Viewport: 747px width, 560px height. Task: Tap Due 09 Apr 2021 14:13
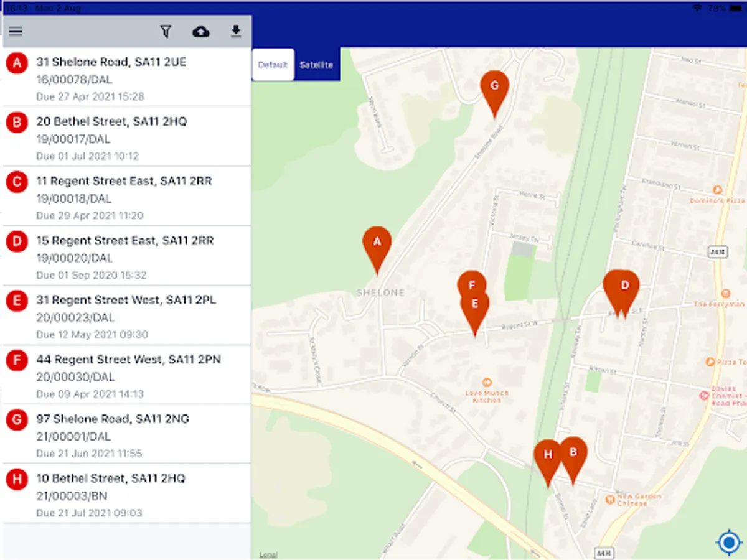click(x=90, y=394)
